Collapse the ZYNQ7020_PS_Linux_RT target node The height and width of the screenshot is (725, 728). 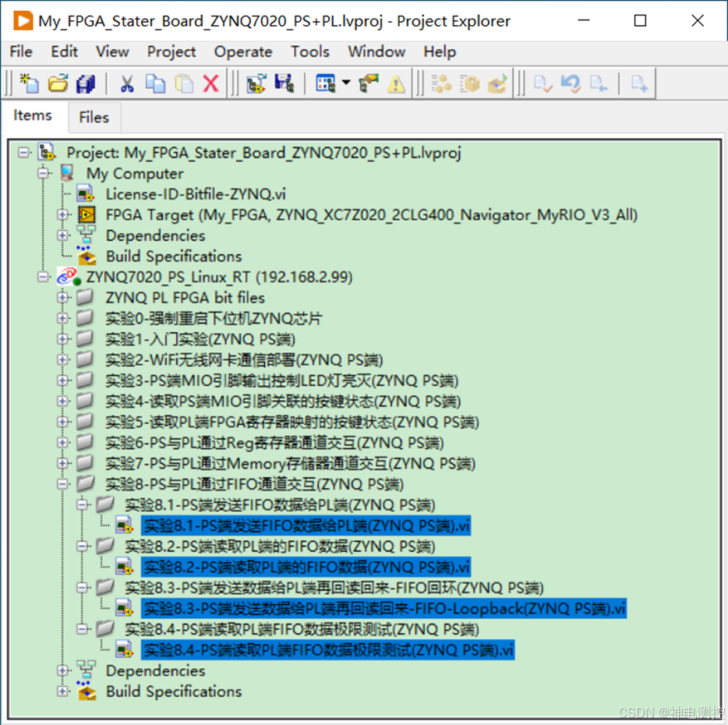click(43, 277)
